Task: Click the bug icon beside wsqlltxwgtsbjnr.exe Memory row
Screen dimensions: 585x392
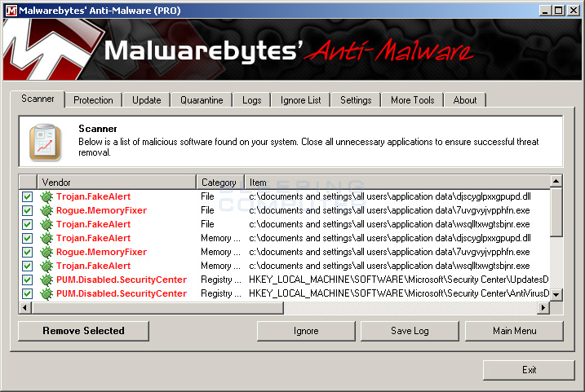Action: pos(47,266)
